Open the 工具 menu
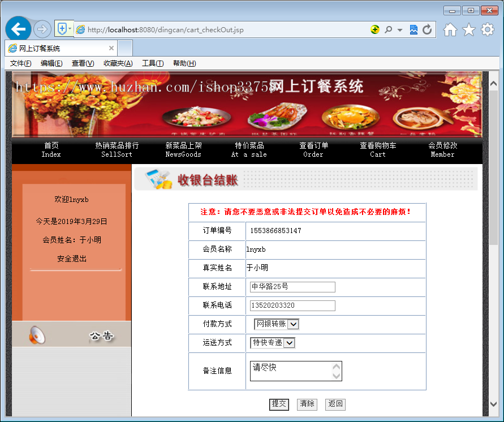The image size is (504, 422). [152, 63]
